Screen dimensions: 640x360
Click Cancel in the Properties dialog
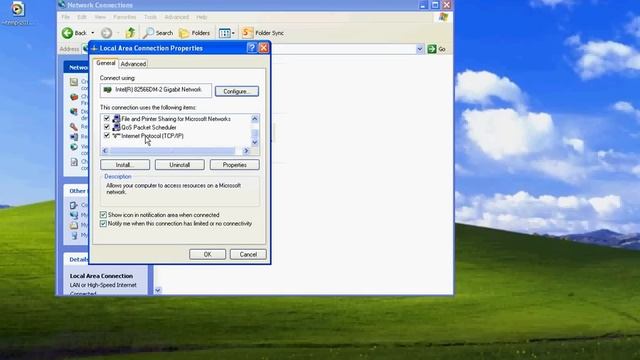(248, 254)
